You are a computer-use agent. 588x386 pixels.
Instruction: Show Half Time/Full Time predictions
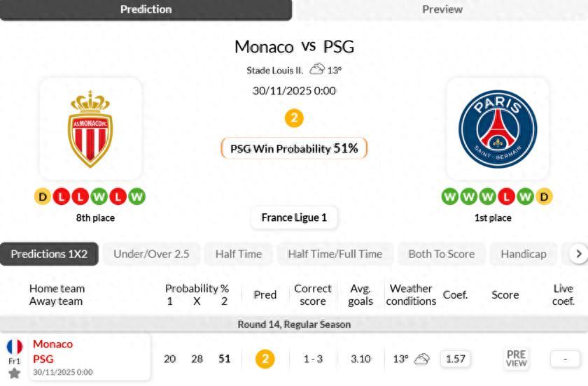[x=335, y=254]
